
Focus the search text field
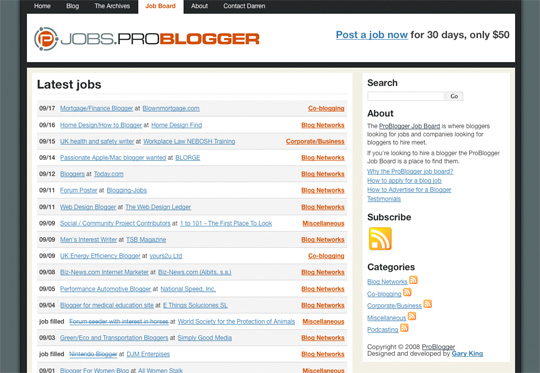406,96
